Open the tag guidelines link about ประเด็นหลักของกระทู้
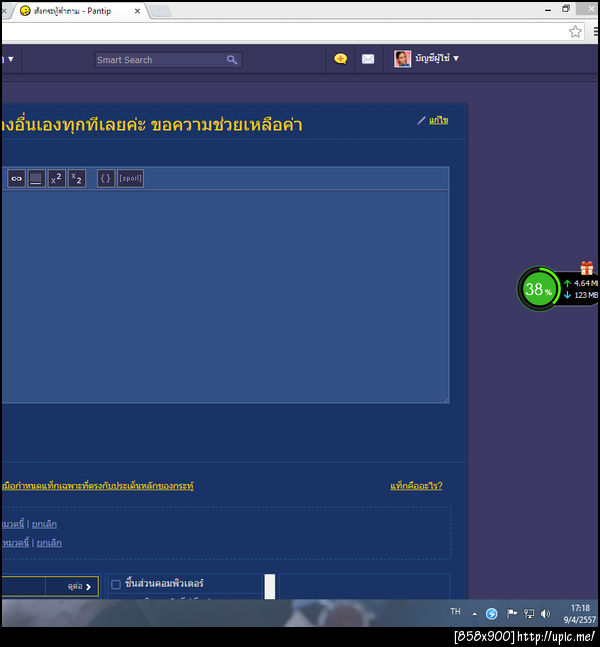600x647 pixels. point(98,486)
